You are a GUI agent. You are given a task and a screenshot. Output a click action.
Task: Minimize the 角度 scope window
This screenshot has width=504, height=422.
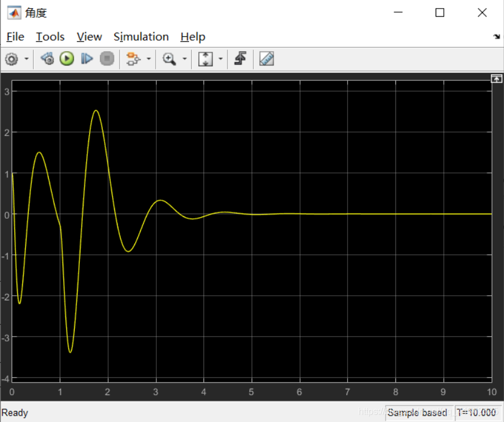click(398, 13)
